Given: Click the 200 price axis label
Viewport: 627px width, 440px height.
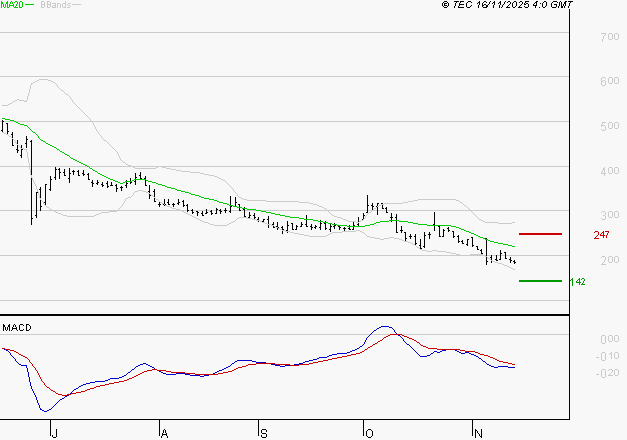Looking at the screenshot, I should (610, 260).
